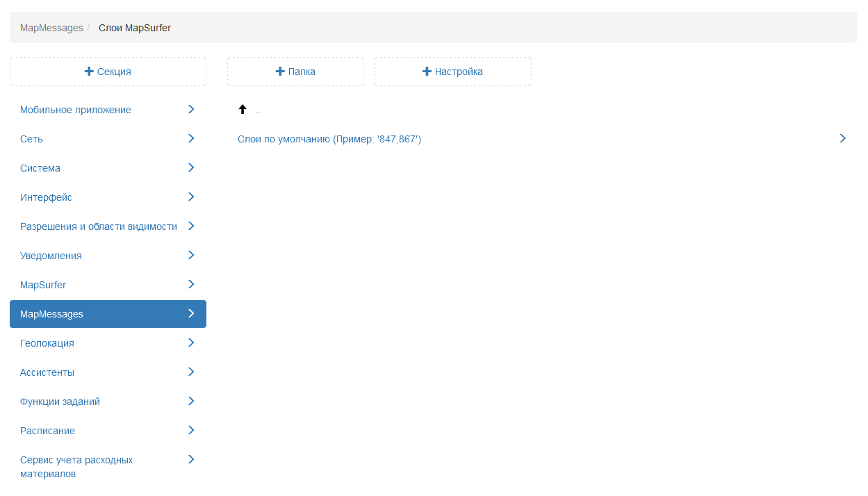This screenshot has height=496, width=868.
Task: Click the plus icon on Настройка button
Action: pos(427,72)
